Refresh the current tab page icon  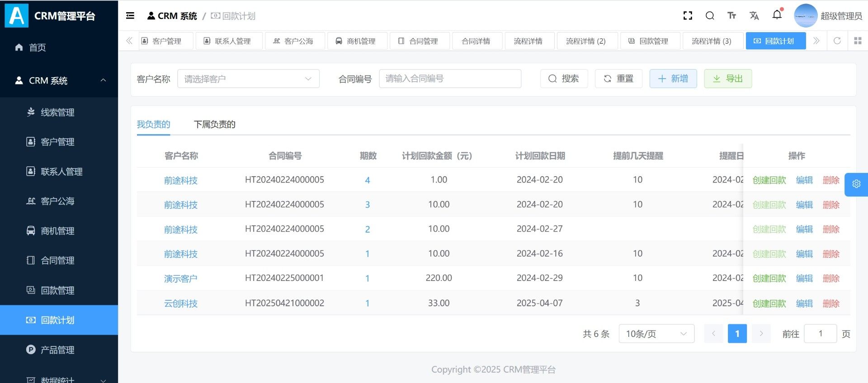(837, 41)
